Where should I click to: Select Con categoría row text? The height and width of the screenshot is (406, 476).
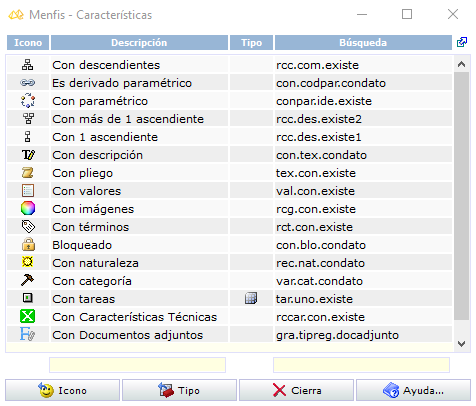pyautogui.click(x=92, y=281)
